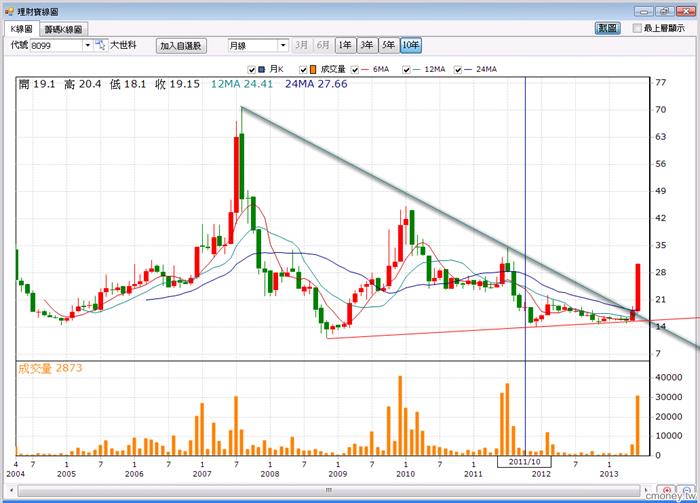The width and height of the screenshot is (700, 503).
Task: Click the stock search icon beside code field
Action: click(x=101, y=45)
